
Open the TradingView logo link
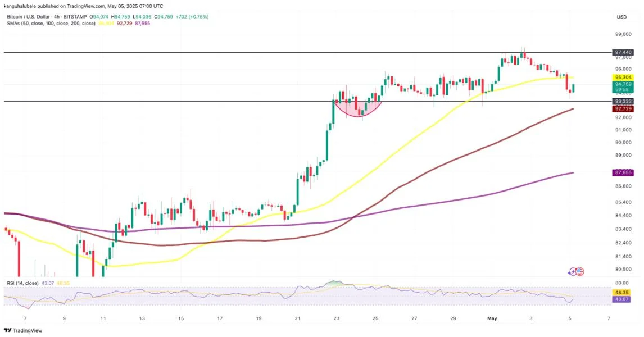pos(23,330)
